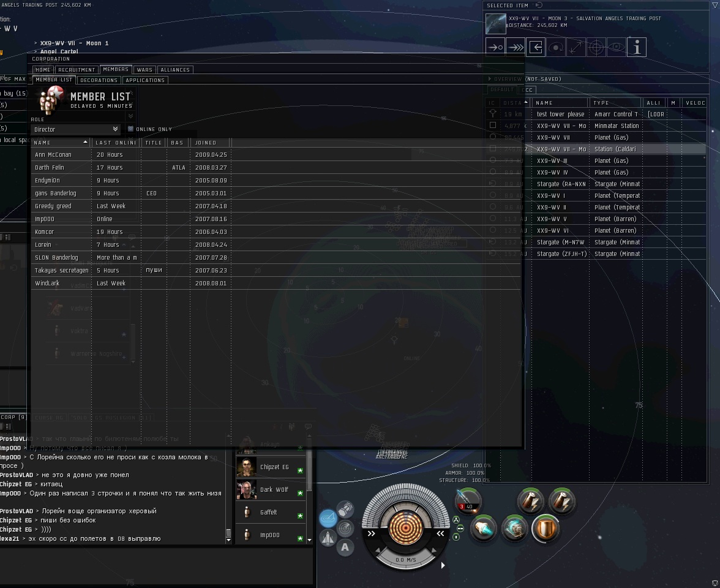Switch to the Wars tab
This screenshot has height=588, width=720.
click(144, 70)
